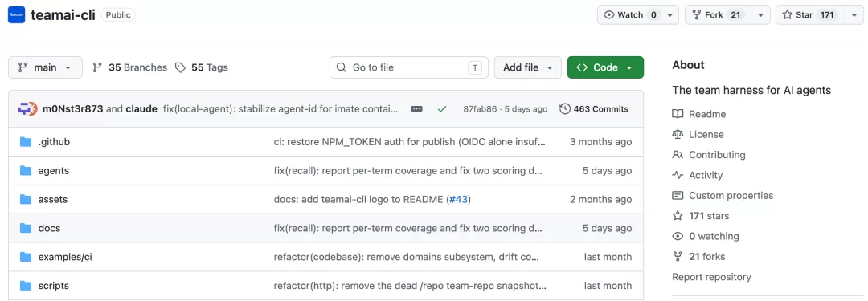Jump to Readme in About sidebar
The width and height of the screenshot is (868, 301).
[707, 114]
